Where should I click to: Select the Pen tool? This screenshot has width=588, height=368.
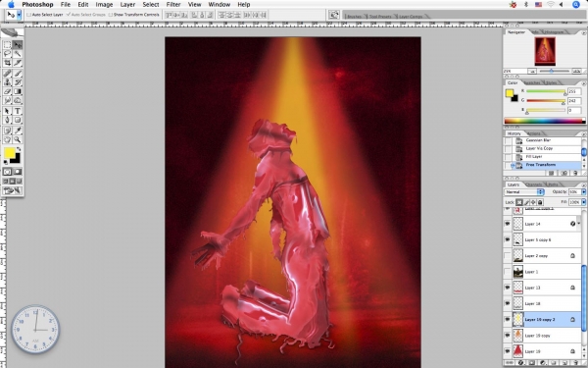pos(7,120)
